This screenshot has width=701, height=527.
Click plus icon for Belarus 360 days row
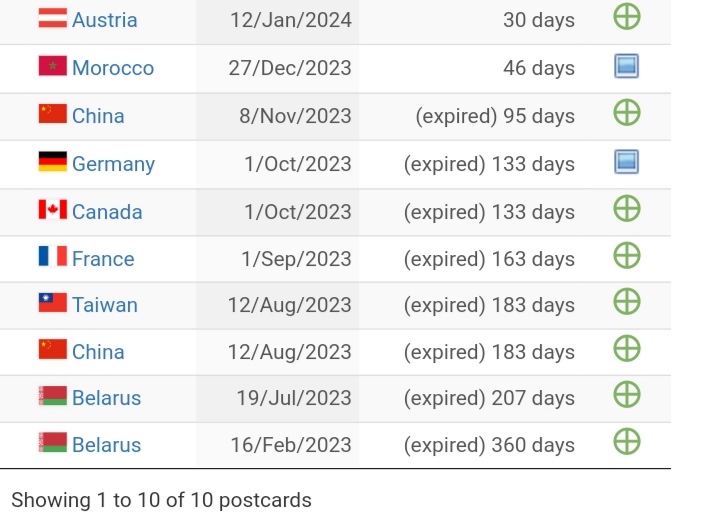tap(626, 442)
